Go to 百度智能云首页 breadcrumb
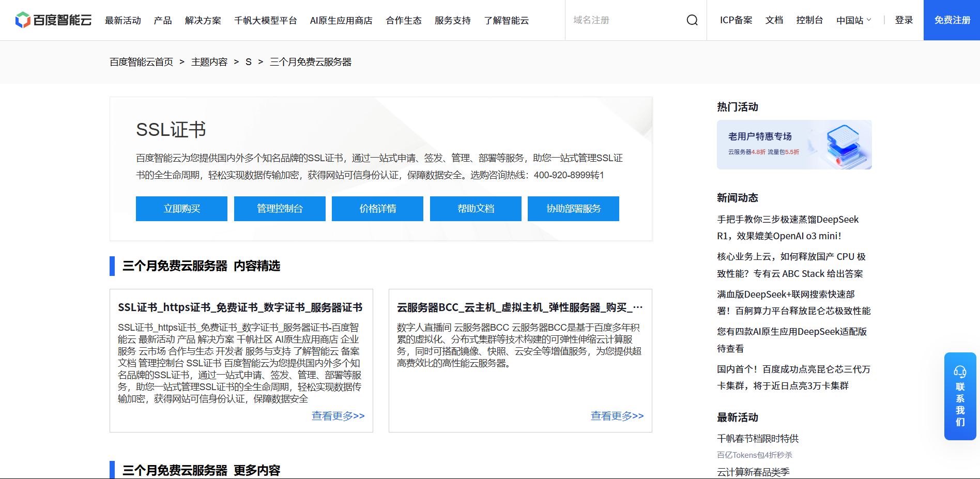980x479 pixels. 141,62
